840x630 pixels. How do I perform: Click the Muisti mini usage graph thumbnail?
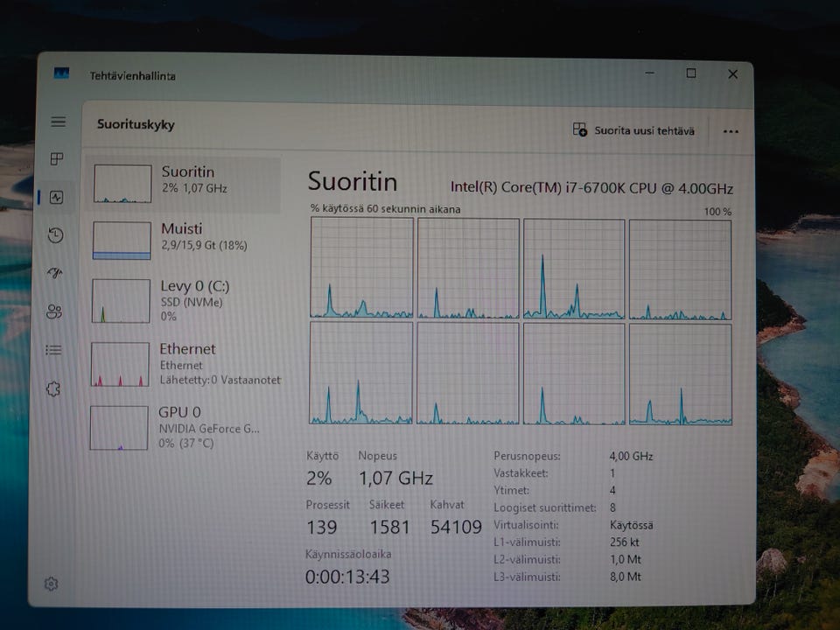122,241
